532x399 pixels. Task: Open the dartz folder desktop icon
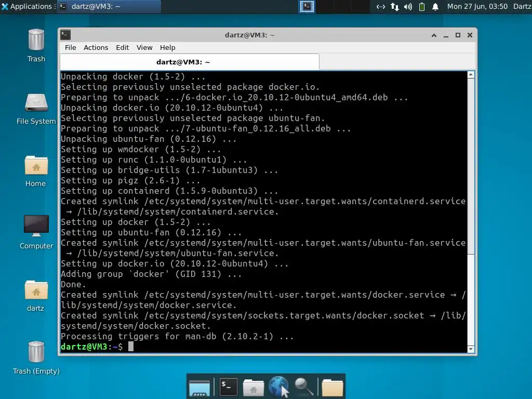[x=36, y=296]
